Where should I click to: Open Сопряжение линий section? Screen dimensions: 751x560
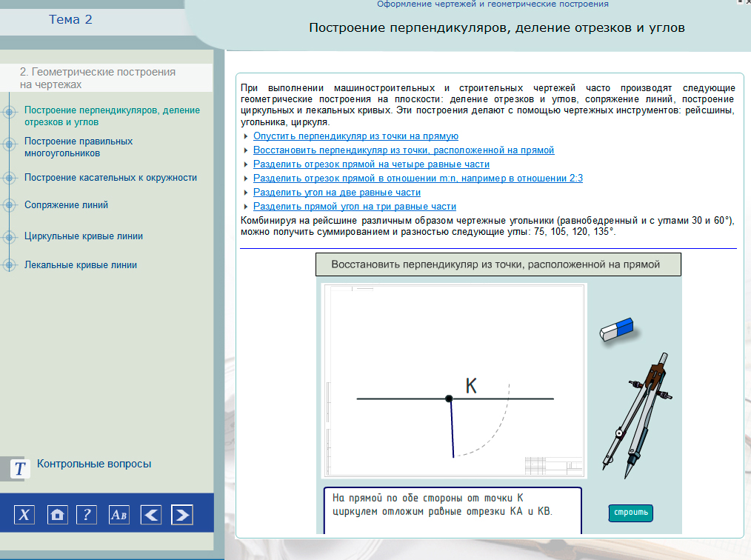66,205
